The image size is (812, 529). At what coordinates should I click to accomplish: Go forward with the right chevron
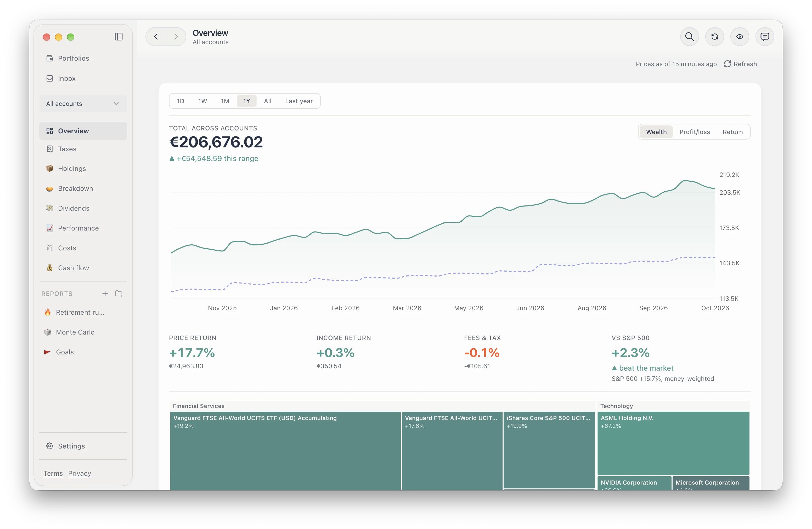coord(176,37)
